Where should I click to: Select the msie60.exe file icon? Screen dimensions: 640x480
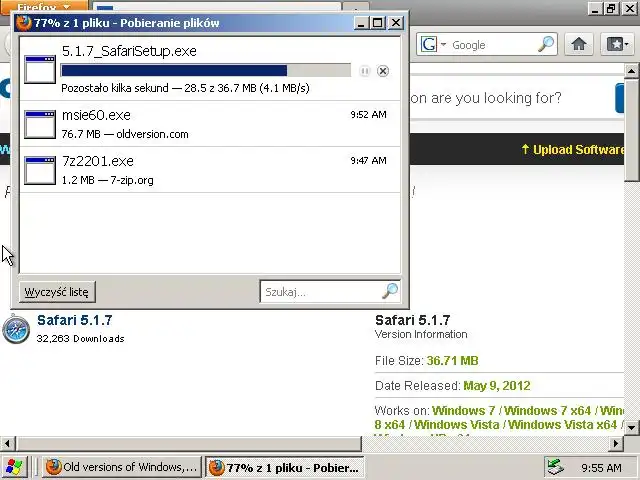click(40, 124)
